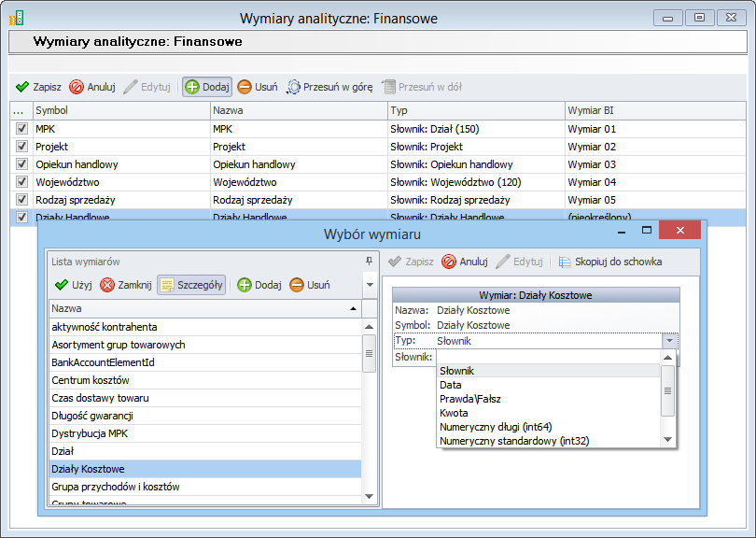The image size is (756, 538).
Task: Click Zapisz in the Wybór wymiaru details toolbar
Action: 411,262
